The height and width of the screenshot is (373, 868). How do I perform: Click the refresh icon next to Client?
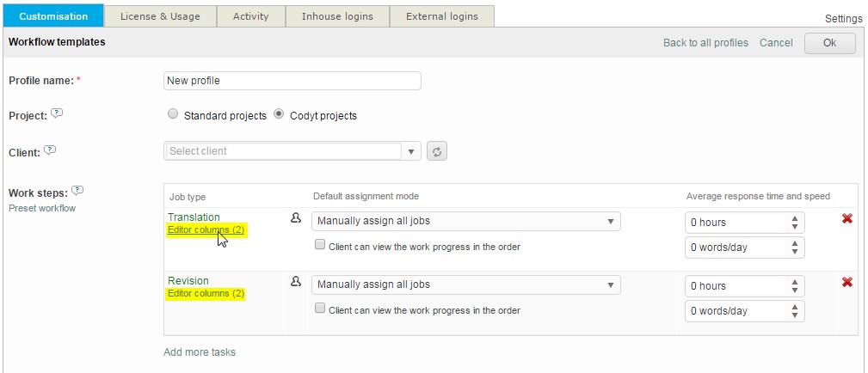click(x=437, y=151)
